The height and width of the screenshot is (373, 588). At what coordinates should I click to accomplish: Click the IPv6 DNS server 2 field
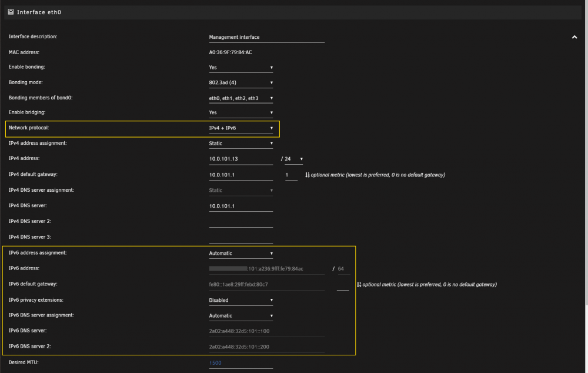266,347
